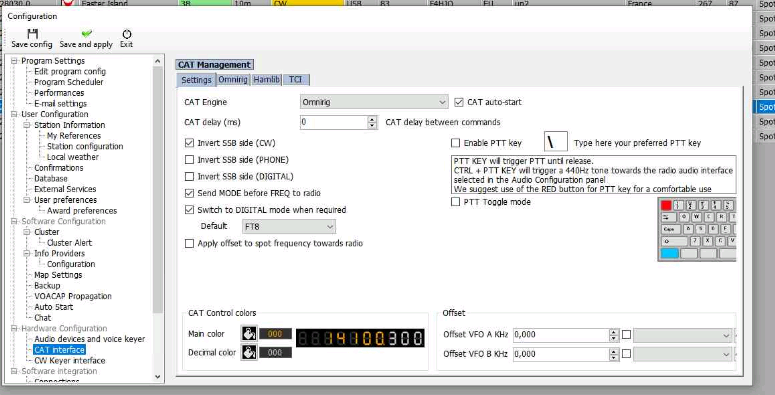The height and width of the screenshot is (395, 775).
Task: Click the red key on the keyboard image
Action: coord(666,205)
